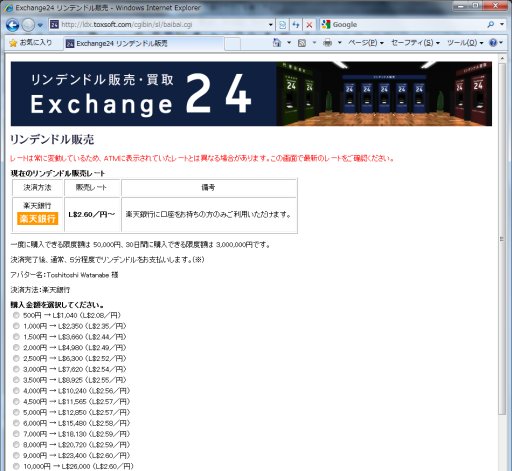Click the scrollbar up arrow
The height and width of the screenshot is (471, 512).
[x=502, y=58]
